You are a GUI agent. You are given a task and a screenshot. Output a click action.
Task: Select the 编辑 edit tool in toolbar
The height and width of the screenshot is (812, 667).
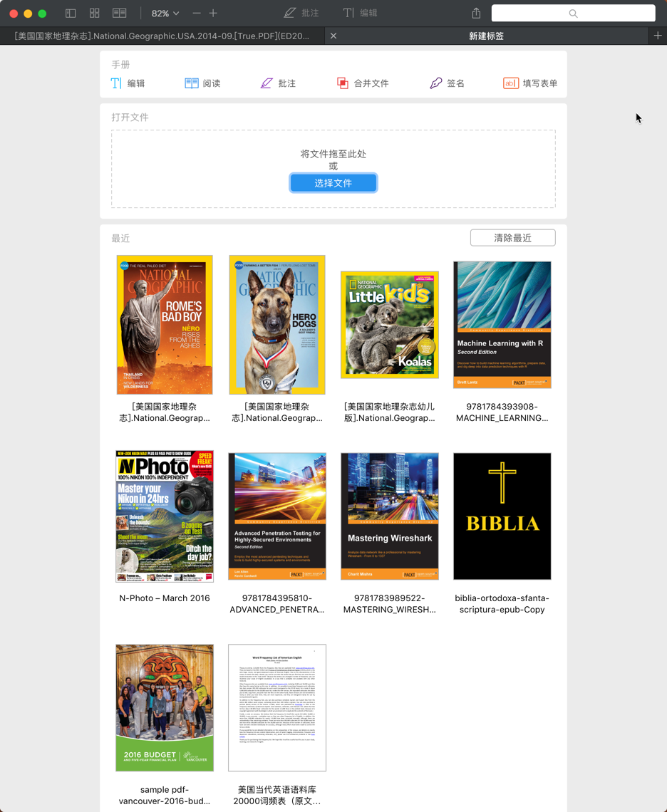click(x=360, y=13)
